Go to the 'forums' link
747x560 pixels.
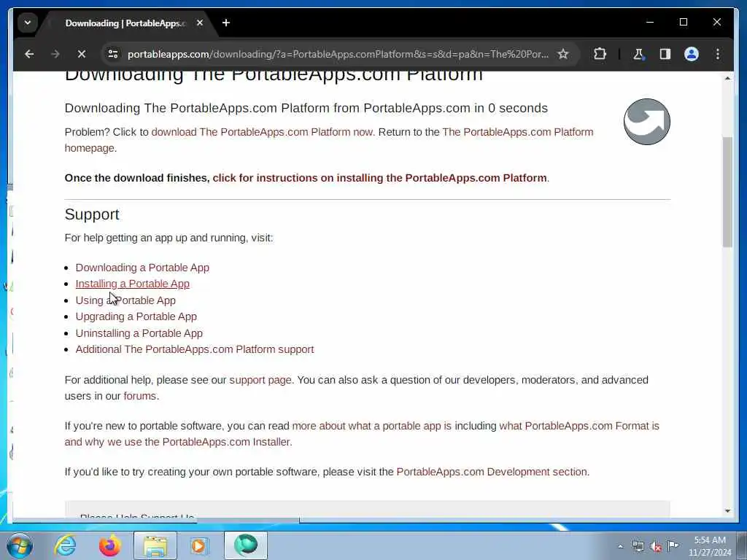[139, 396]
